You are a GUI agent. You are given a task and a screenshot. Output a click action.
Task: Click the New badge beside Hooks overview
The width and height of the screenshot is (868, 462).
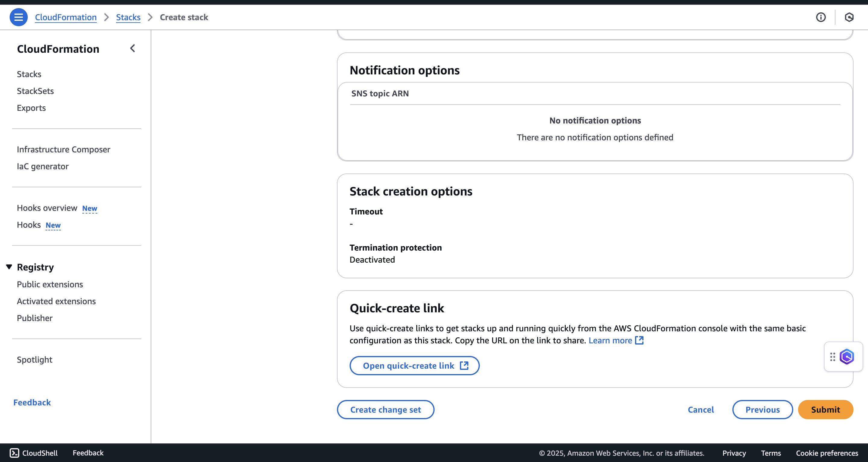point(90,208)
